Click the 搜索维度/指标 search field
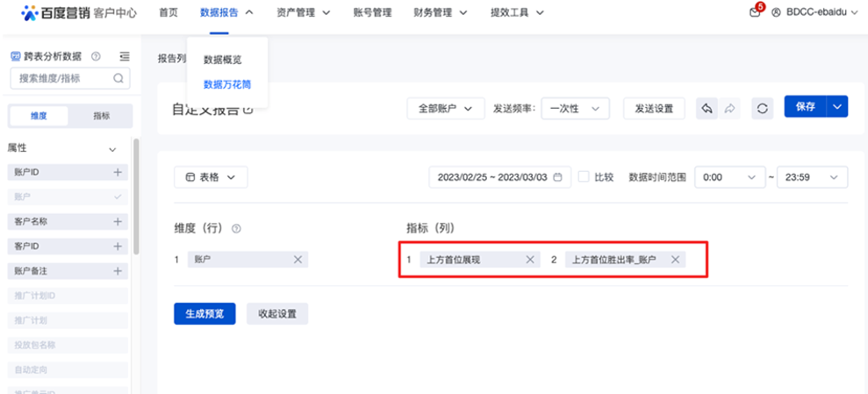The image size is (868, 394). [x=63, y=78]
